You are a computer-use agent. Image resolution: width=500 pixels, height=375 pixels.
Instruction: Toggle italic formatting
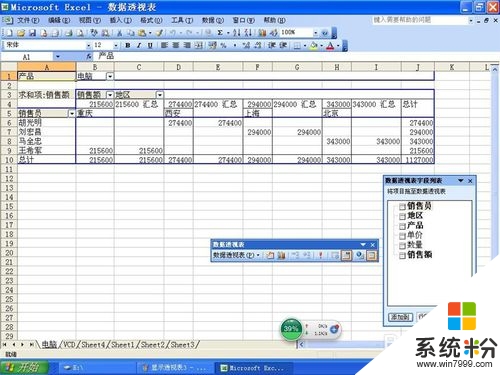click(139, 45)
